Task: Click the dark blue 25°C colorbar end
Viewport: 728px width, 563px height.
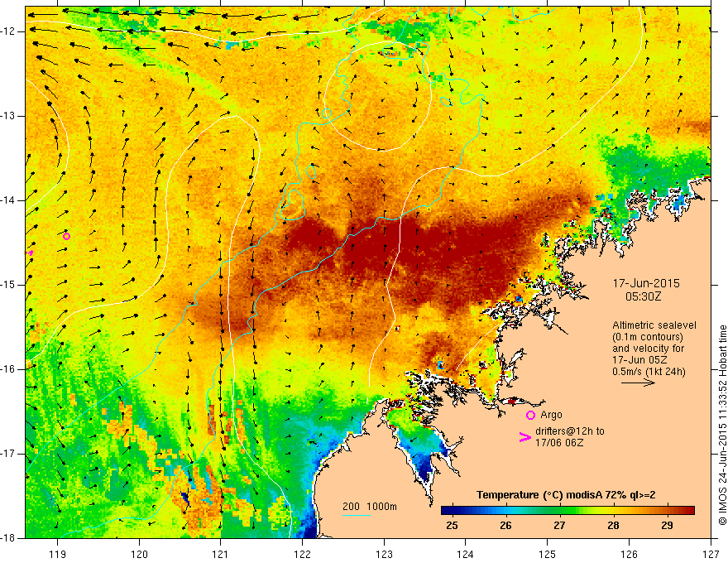Action: click(447, 511)
